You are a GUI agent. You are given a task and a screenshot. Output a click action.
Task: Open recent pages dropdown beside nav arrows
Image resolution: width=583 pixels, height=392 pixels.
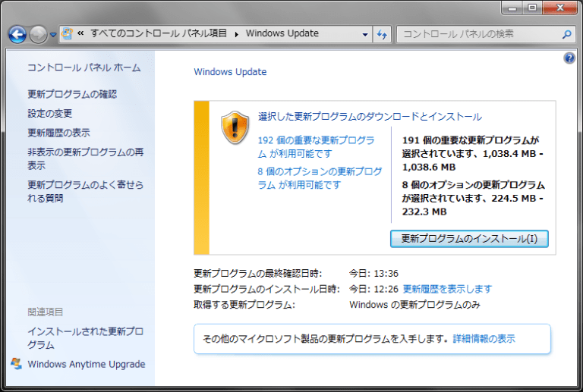click(53, 35)
